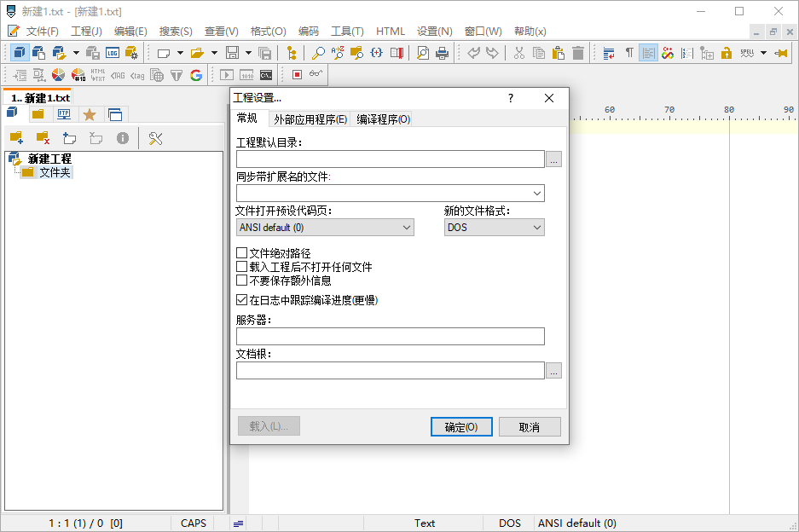
Task: Expand the 同步带扩展名的文件 combo box
Action: click(536, 193)
